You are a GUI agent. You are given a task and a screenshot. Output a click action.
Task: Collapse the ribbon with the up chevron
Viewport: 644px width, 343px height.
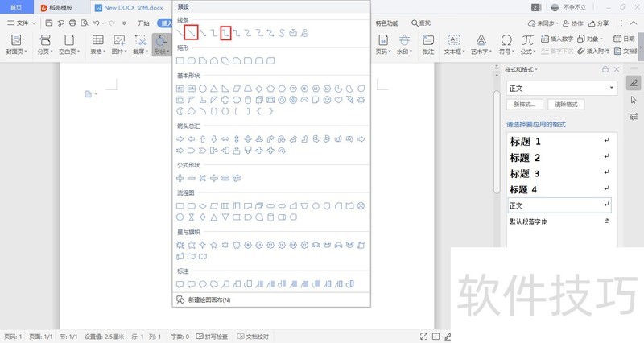tap(634, 23)
